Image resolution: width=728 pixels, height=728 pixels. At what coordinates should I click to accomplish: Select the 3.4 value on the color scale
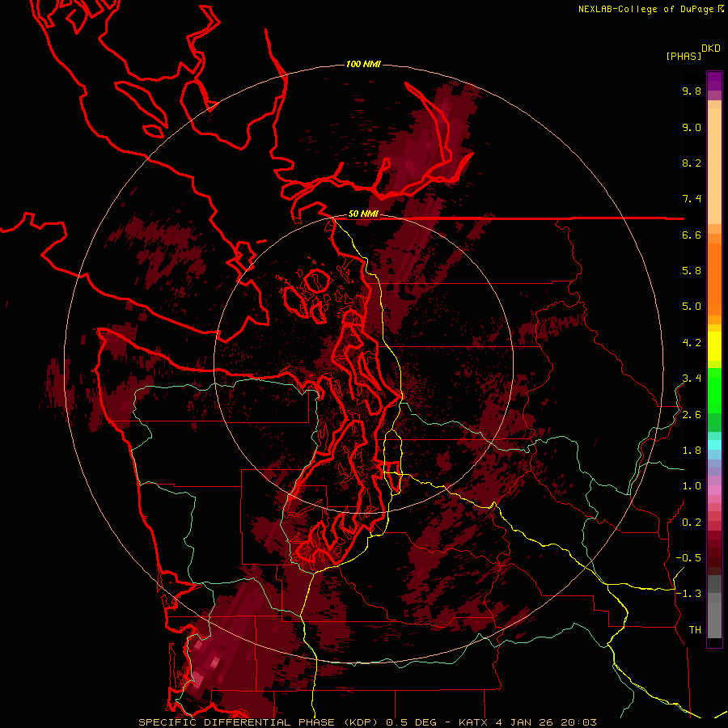(x=692, y=379)
